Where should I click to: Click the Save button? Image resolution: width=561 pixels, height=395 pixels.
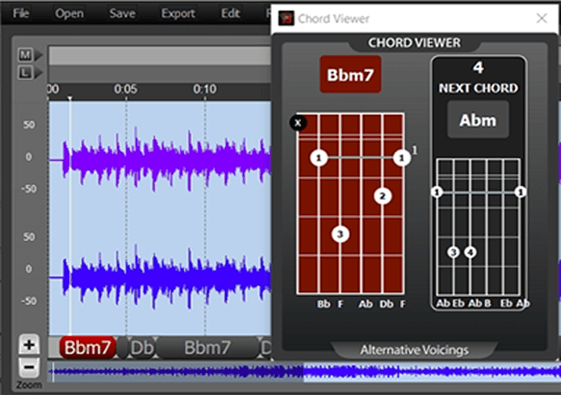(122, 14)
